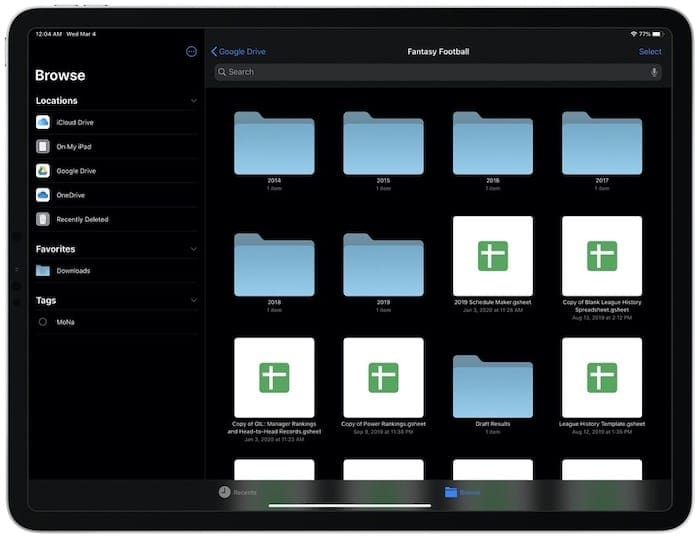Collapse the Tags section
This screenshot has height=539, width=700.
point(193,300)
